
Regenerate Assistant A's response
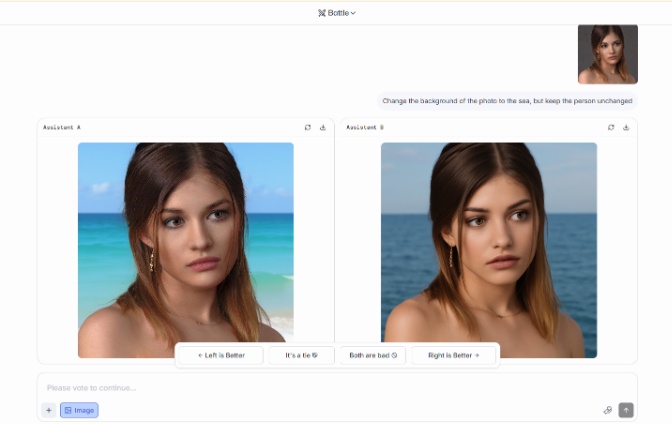308,127
